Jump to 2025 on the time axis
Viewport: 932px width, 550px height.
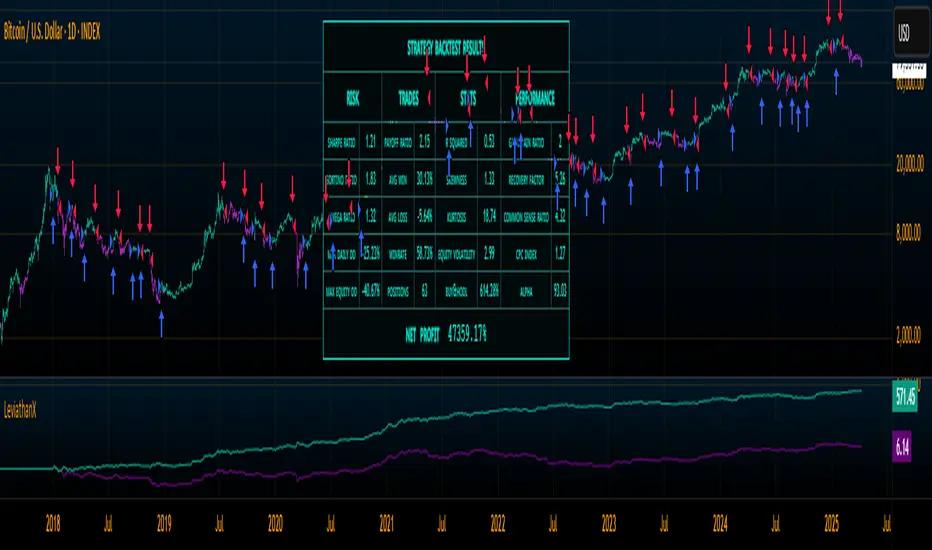click(x=829, y=521)
